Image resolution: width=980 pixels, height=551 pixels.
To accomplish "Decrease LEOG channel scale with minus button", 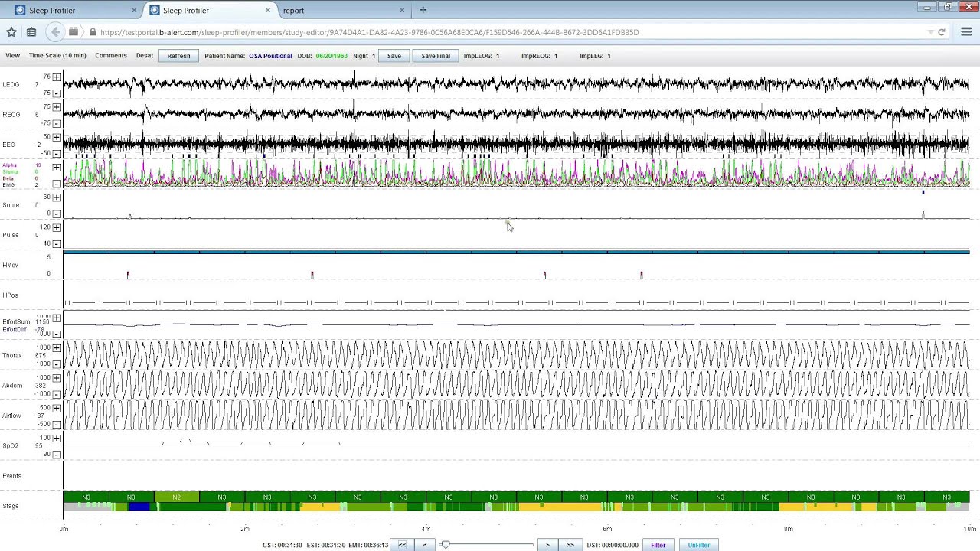I will coord(57,93).
